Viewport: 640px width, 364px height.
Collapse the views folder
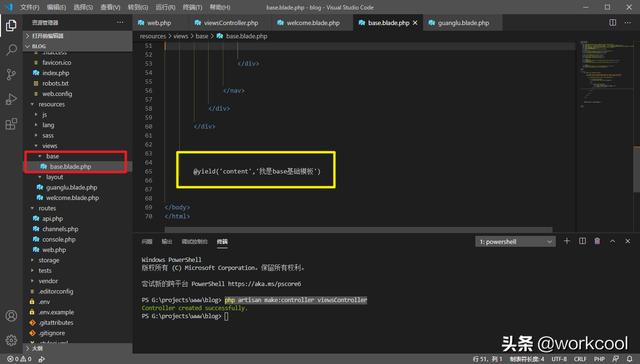click(x=49, y=146)
